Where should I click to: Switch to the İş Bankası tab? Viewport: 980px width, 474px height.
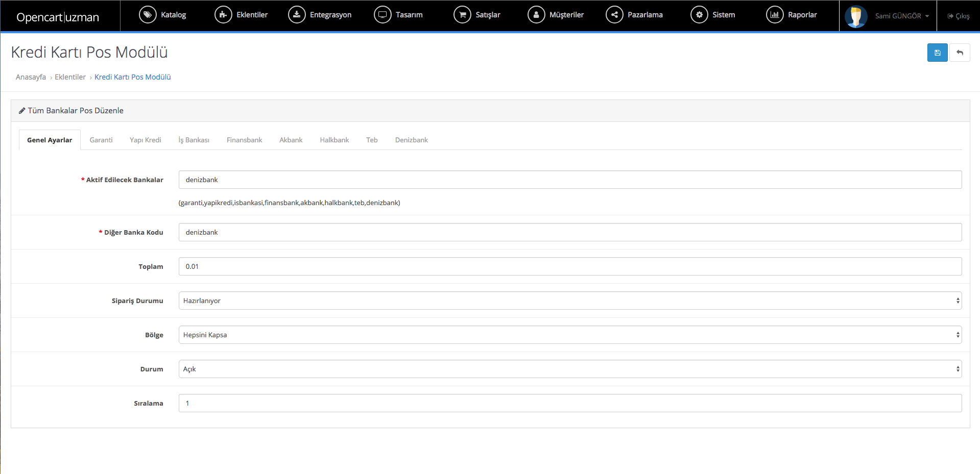(x=194, y=140)
